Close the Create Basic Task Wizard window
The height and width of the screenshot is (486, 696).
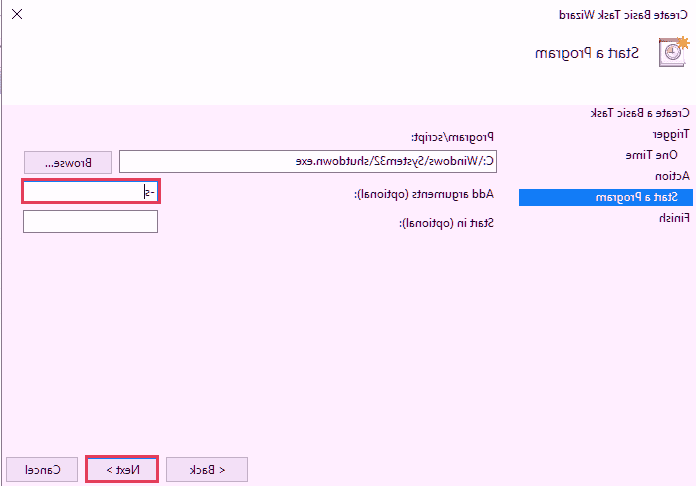[x=17, y=15]
